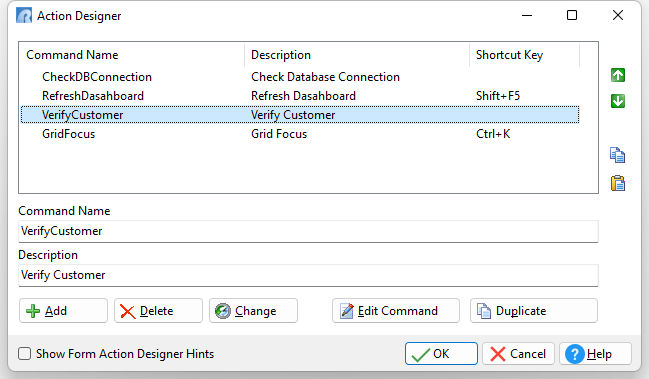The width and height of the screenshot is (649, 379).
Task: Add a new command
Action: [x=63, y=311]
